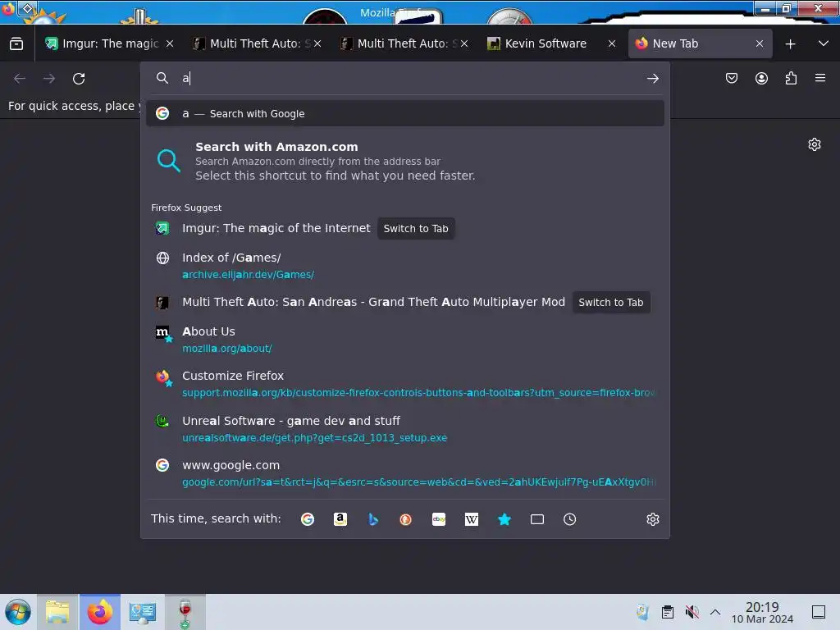Switch to first Multi Theft Auto tab
This screenshot has width=840, height=630.
256,43
